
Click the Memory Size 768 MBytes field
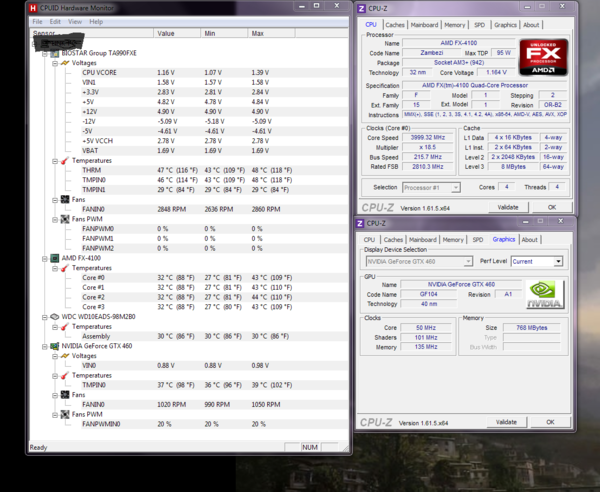pyautogui.click(x=532, y=328)
